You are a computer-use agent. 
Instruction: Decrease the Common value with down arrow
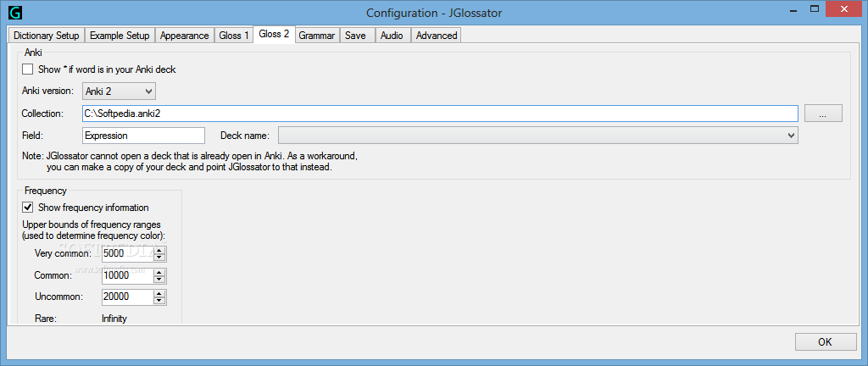point(160,280)
